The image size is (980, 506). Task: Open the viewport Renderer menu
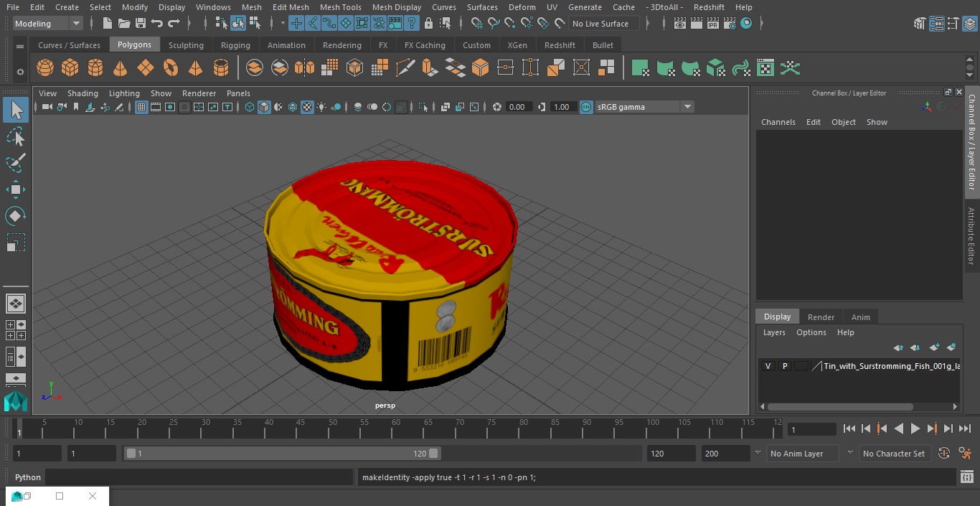point(199,93)
